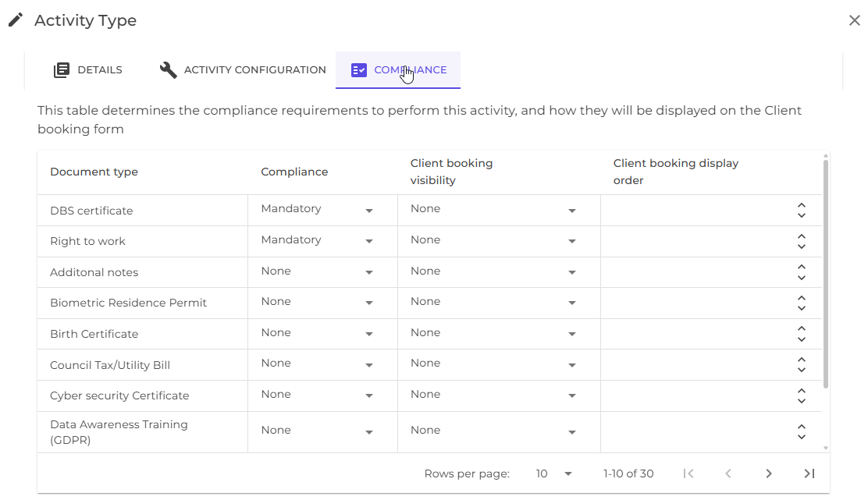Open booking visibility dropdown for Council Tax/Utility Bill
This screenshot has width=868, height=500.
[493, 364]
